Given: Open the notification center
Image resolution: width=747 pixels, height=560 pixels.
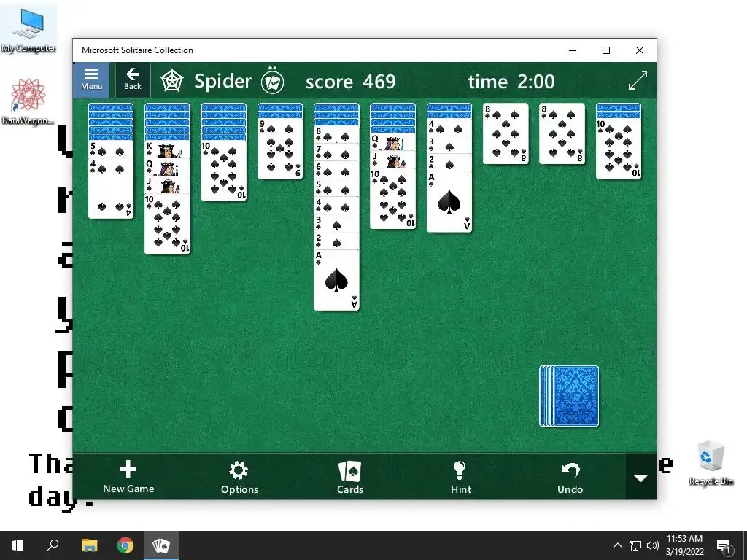Looking at the screenshot, I should 724,545.
